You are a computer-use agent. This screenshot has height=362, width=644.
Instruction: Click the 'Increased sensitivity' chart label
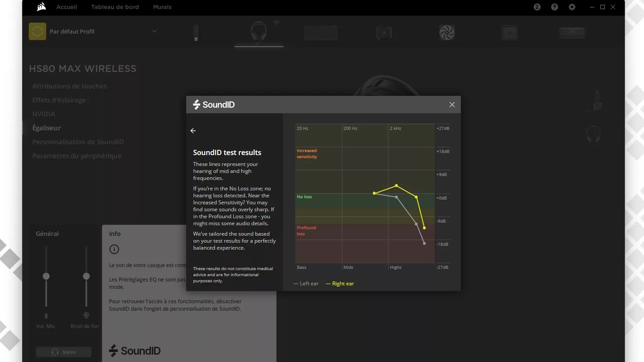click(307, 154)
